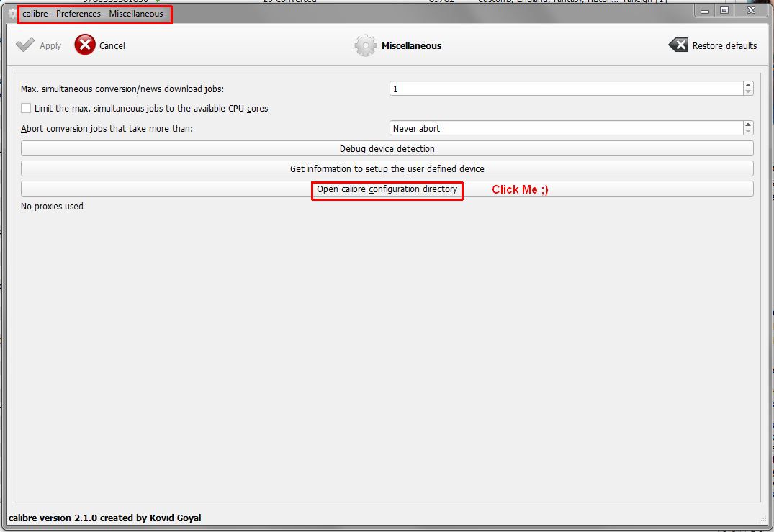Click the max simultaneous jobs input field
This screenshot has width=774, height=532.
point(566,89)
